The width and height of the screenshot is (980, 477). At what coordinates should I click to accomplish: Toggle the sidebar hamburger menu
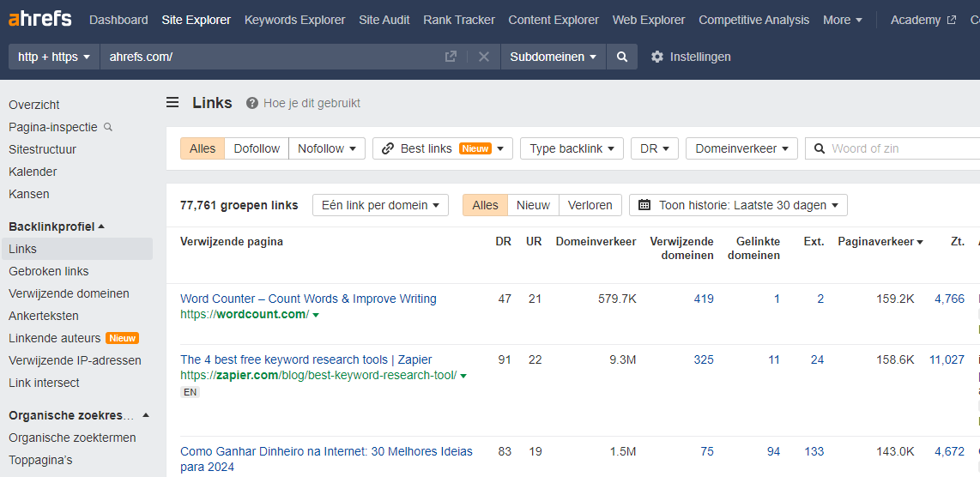(172, 103)
